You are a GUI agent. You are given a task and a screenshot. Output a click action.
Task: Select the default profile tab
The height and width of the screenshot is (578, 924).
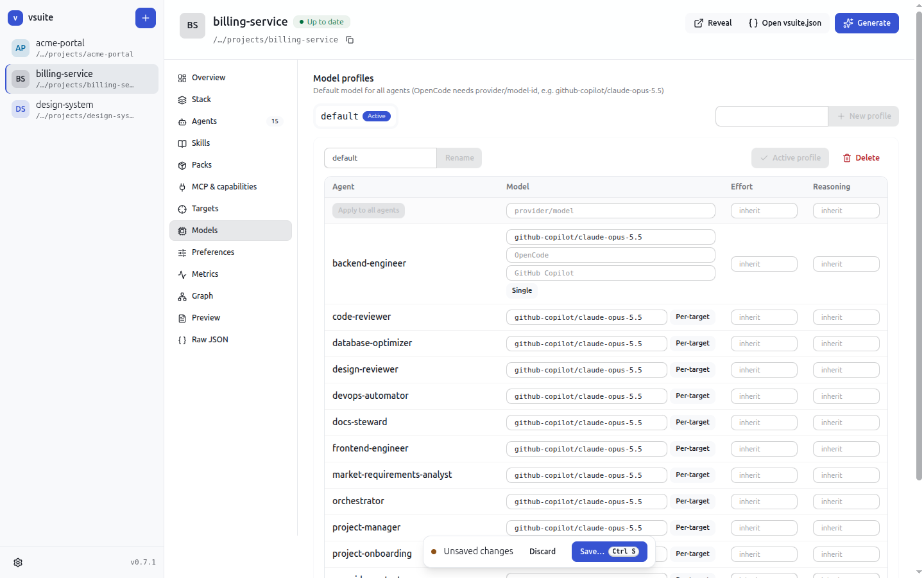[x=355, y=116]
